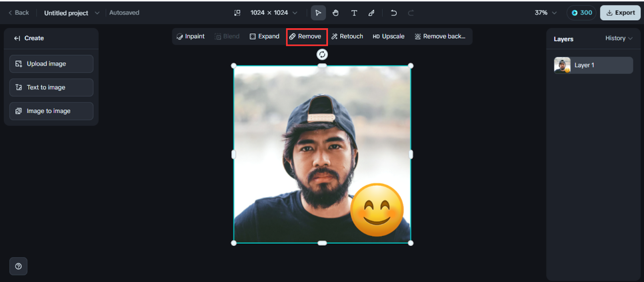The image size is (644, 282).
Task: Select Remove background tool
Action: 440,36
